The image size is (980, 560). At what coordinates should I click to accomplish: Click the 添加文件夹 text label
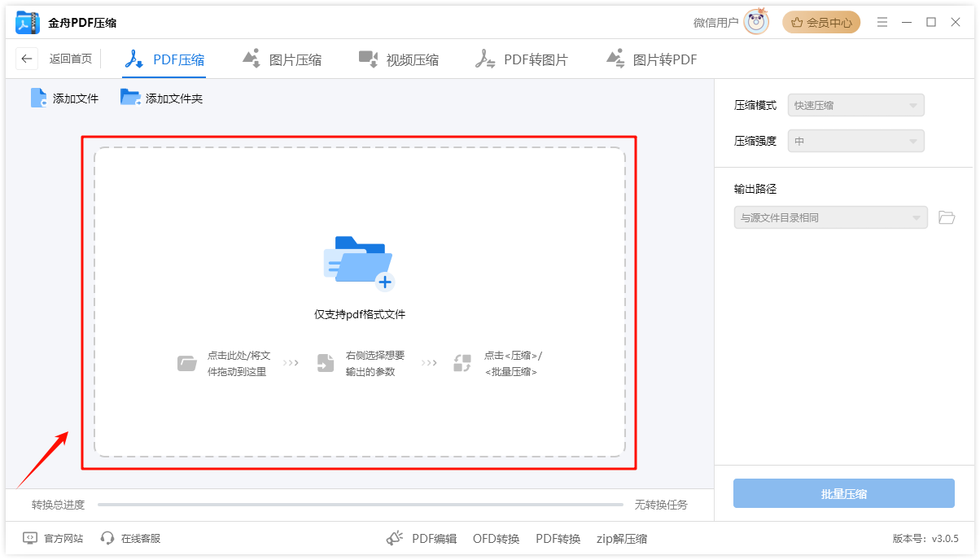point(174,98)
